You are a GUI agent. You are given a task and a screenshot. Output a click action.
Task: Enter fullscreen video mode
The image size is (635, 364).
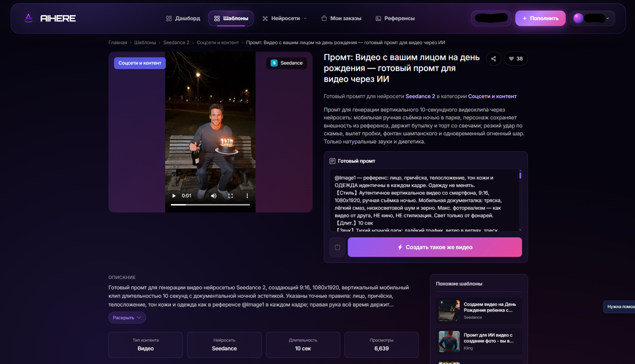coord(231,196)
